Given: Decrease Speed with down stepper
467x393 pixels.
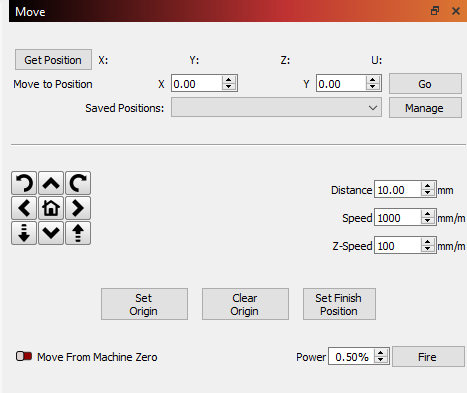Looking at the screenshot, I should coord(428,221).
